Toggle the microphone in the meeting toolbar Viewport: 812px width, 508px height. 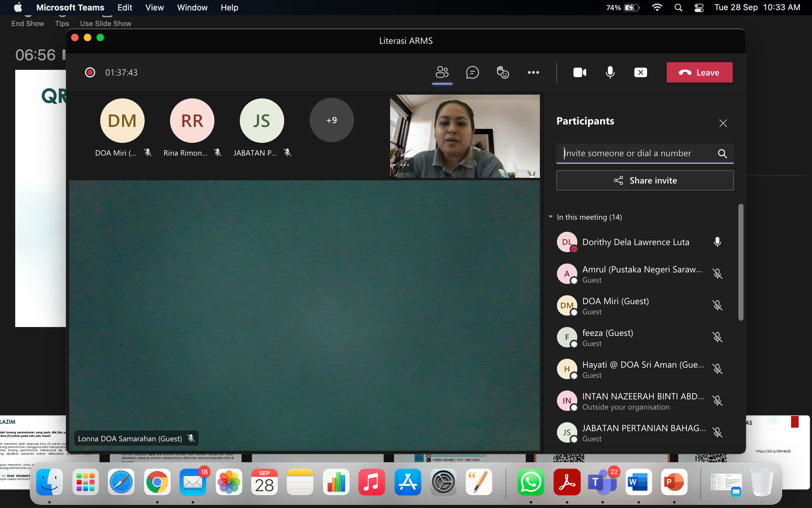click(610, 72)
